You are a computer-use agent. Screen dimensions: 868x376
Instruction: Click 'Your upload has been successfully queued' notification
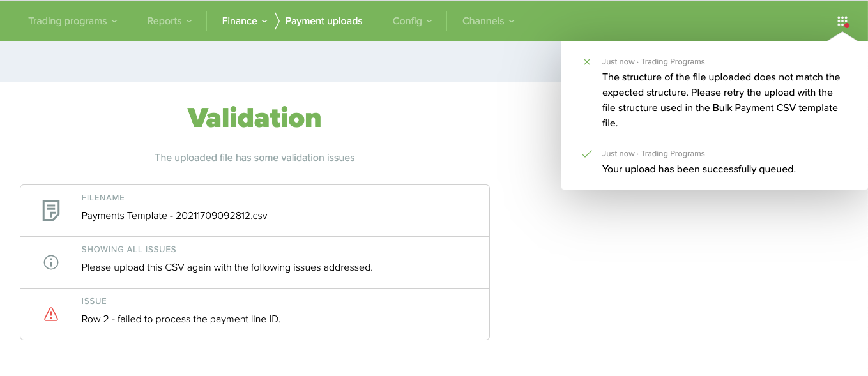699,169
